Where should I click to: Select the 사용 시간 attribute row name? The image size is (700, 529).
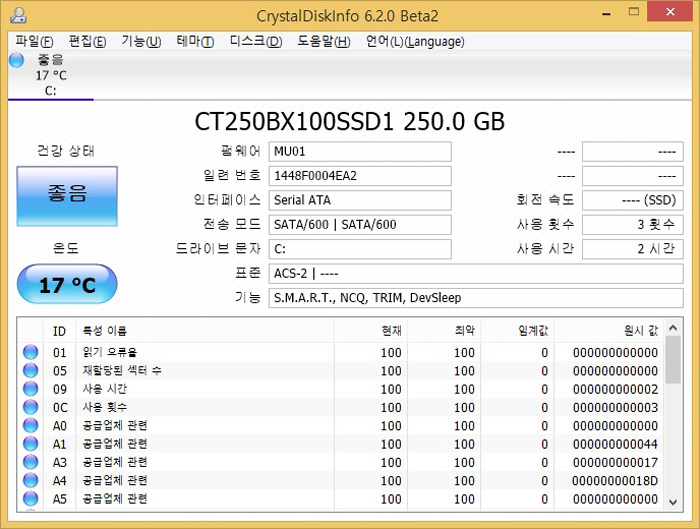105,389
